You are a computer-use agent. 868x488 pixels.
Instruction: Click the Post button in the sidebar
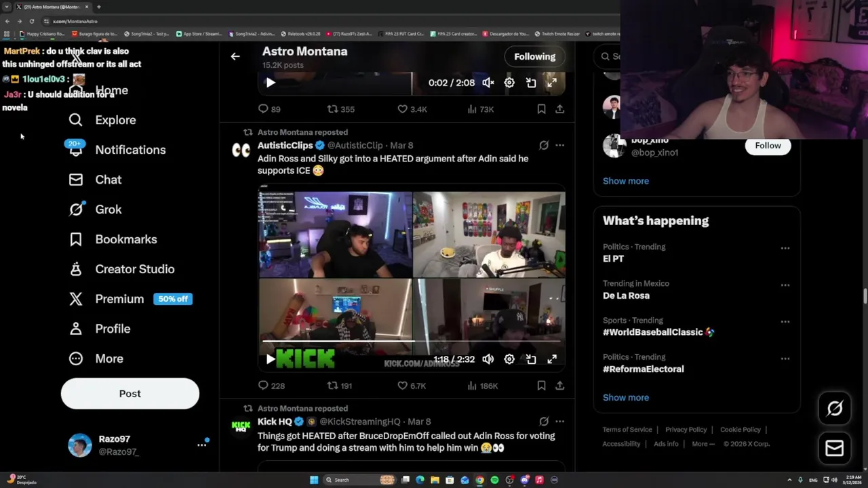(x=130, y=394)
